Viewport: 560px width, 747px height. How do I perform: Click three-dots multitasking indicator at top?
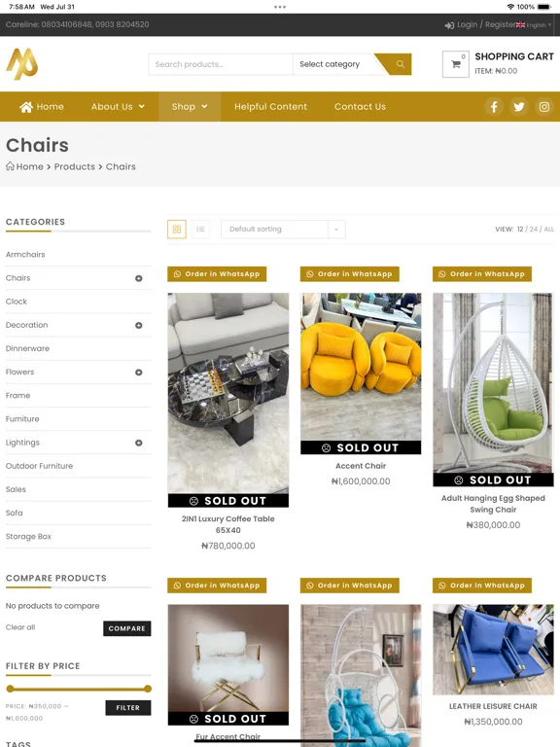[280, 7]
